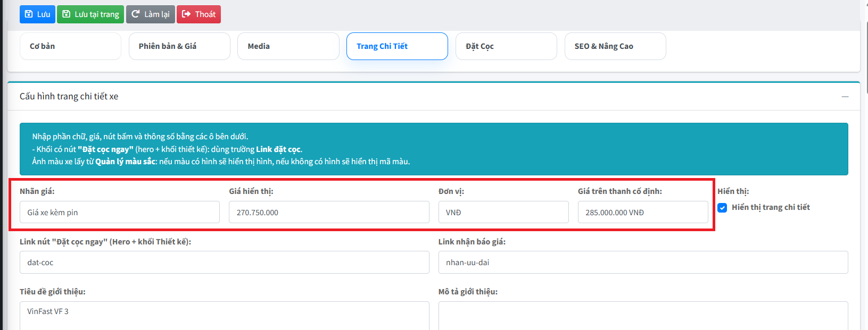Screen dimensions: 868x330
Task: Collapse the Cấu hình trang chi tiết xe panel
Action: coord(845,97)
